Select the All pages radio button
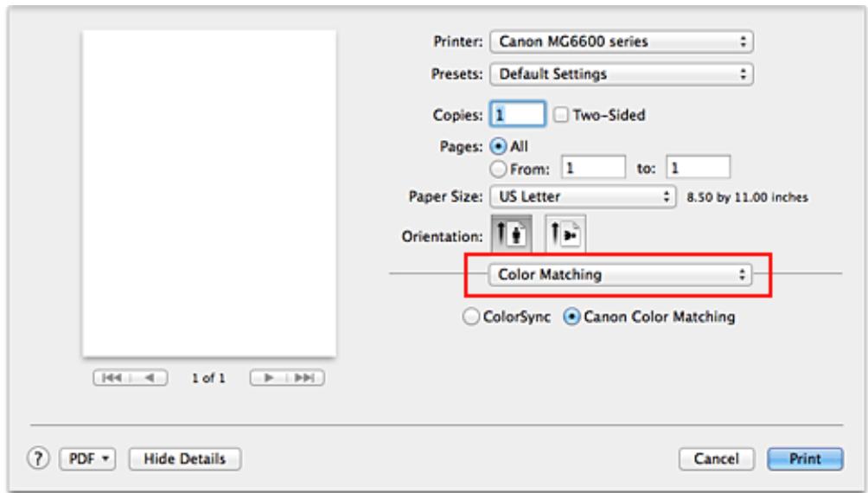This screenshot has width=868, height=493. 499,146
